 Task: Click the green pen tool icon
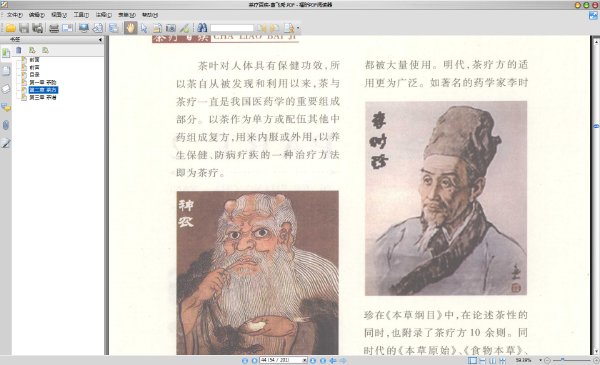pos(185,28)
